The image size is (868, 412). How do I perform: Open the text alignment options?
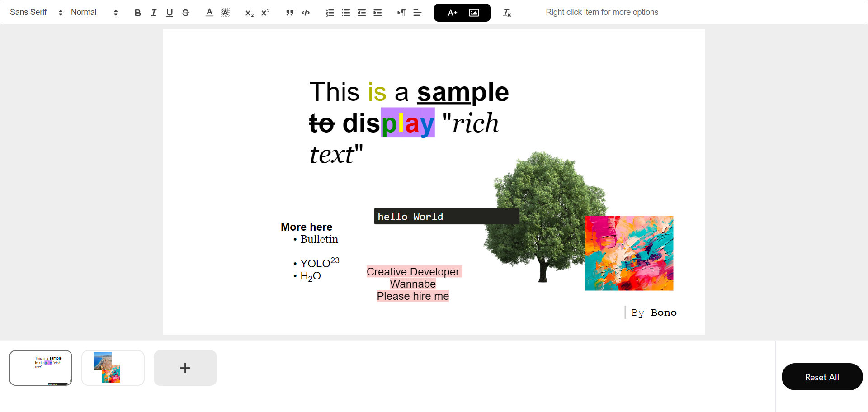pyautogui.click(x=417, y=13)
